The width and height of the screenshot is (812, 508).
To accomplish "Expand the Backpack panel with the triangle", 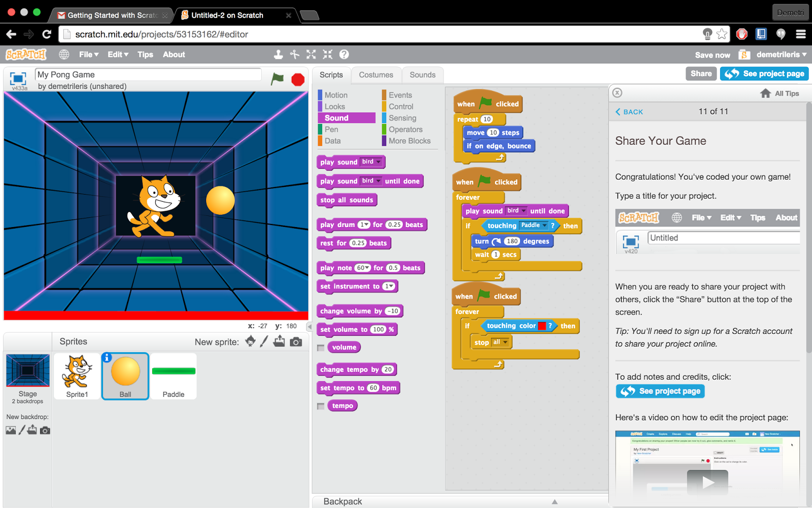I will tap(555, 502).
